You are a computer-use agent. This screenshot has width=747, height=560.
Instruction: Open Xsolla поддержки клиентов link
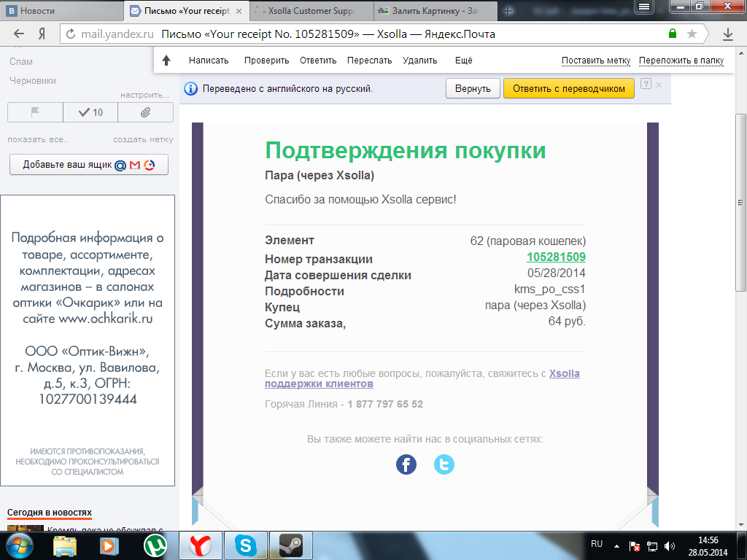[x=422, y=378]
